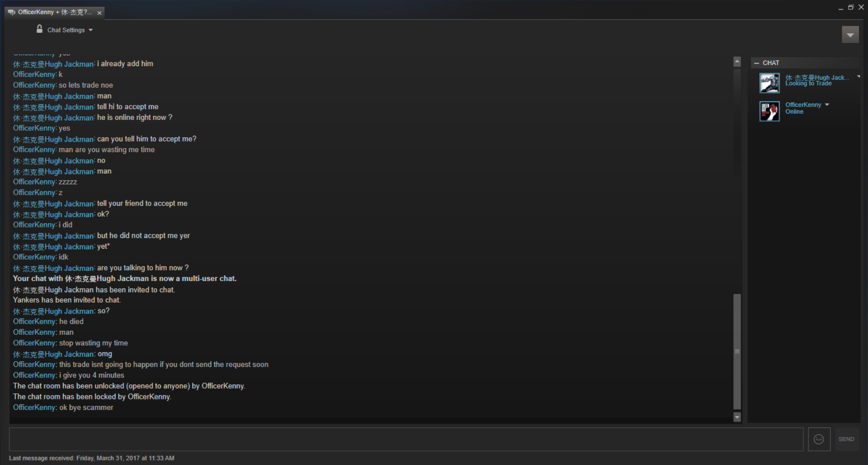Click Hugh Jackman's avatar in member list
Screen dimensions: 868x465
769,83
